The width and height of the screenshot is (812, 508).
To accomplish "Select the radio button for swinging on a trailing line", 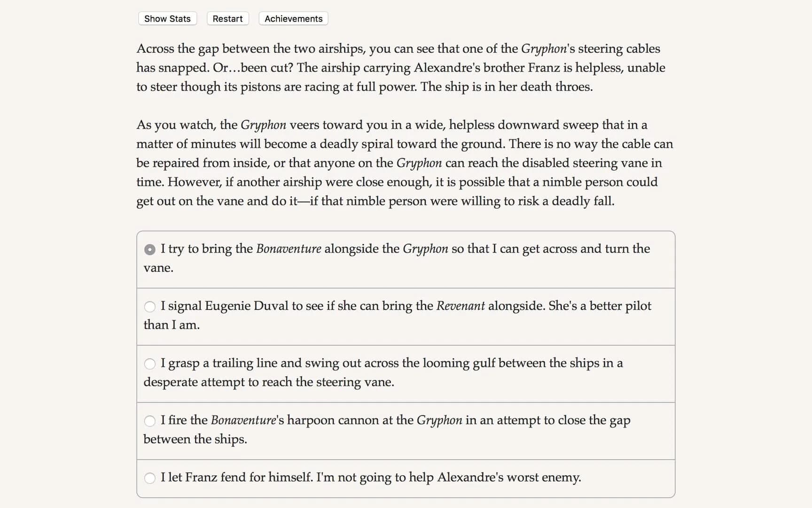I will pyautogui.click(x=150, y=364).
